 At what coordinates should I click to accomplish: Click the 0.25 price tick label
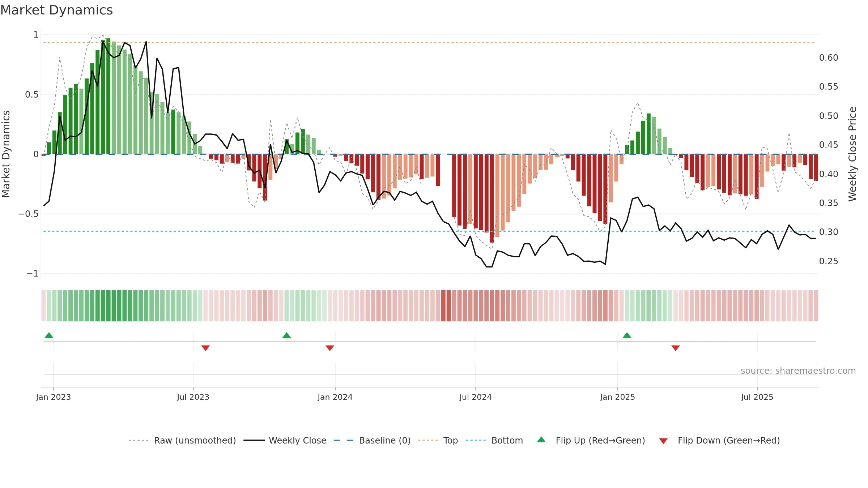tap(829, 261)
